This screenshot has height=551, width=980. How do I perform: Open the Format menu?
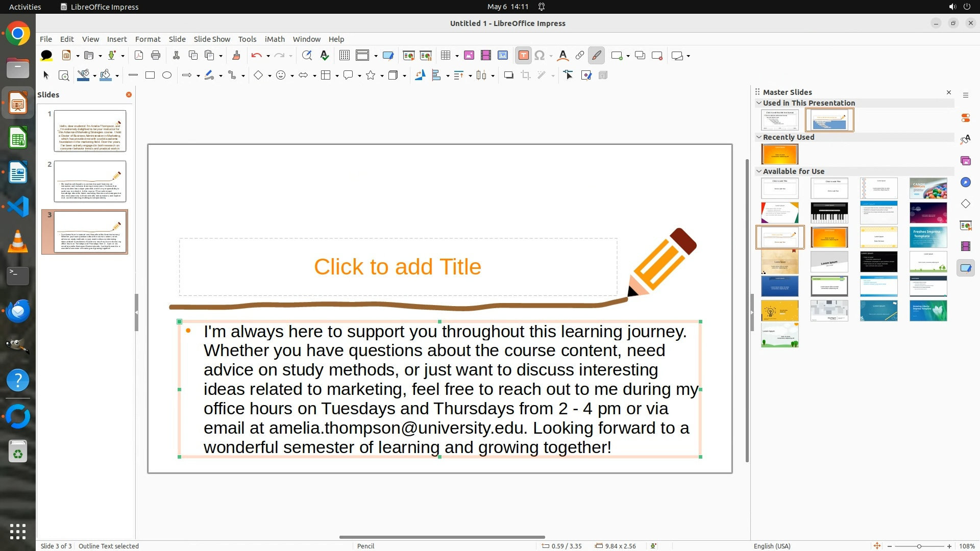148,39
